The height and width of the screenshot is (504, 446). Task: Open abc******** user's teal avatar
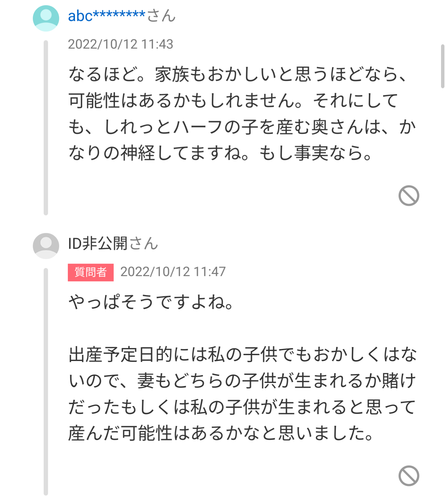click(x=46, y=18)
